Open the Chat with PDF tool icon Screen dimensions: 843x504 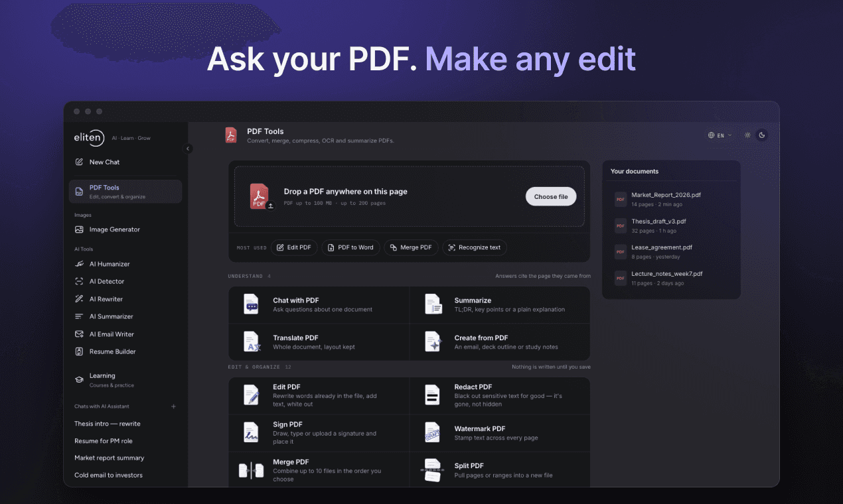251,304
